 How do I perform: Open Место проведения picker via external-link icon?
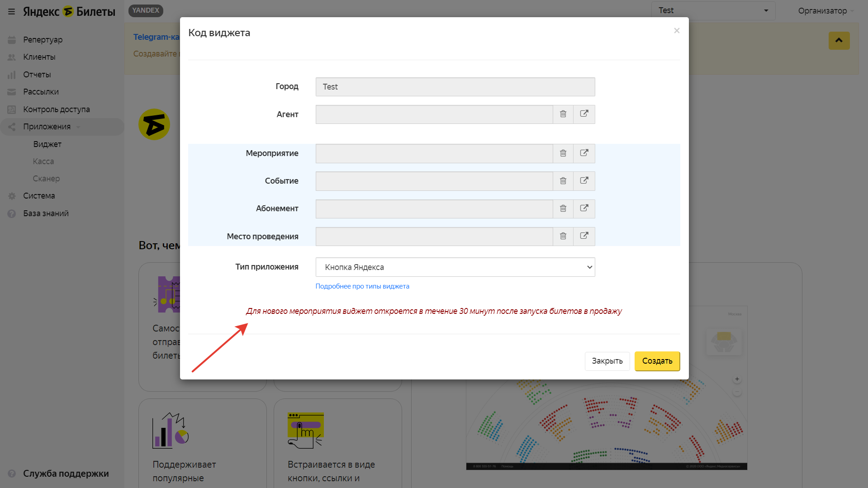point(584,236)
